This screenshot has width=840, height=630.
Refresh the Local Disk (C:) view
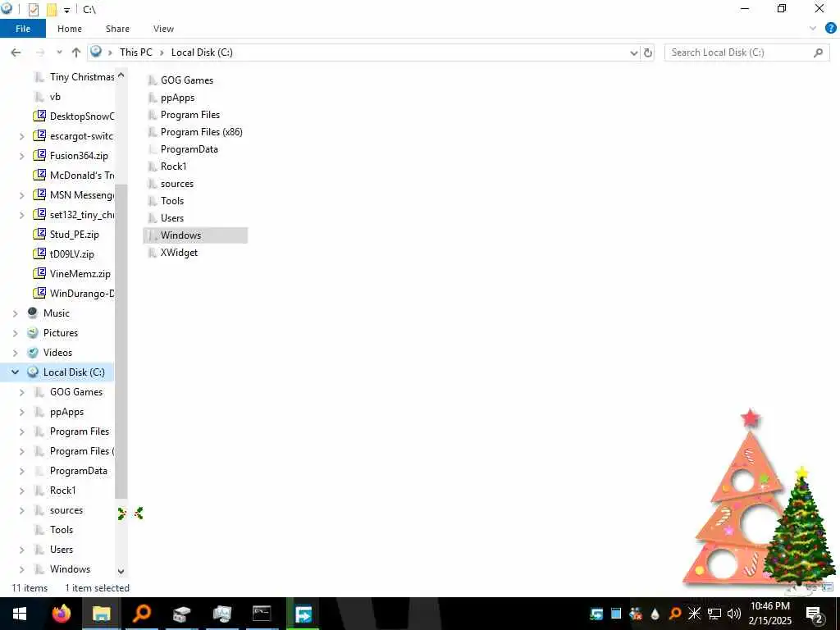[x=648, y=52]
